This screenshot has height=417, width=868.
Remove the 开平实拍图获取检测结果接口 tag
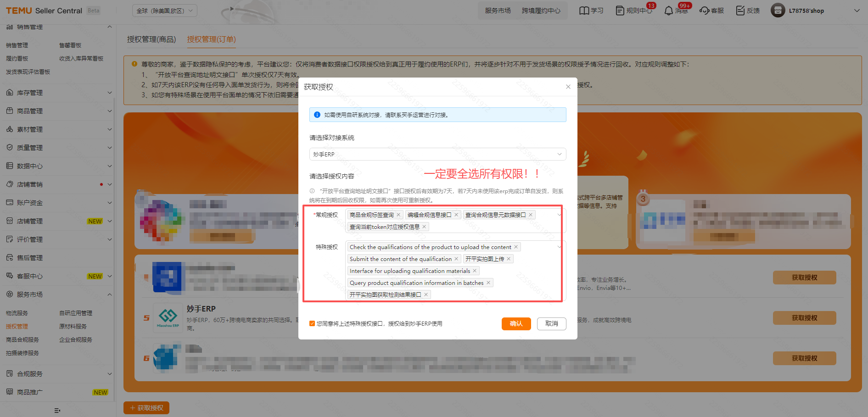pos(426,295)
